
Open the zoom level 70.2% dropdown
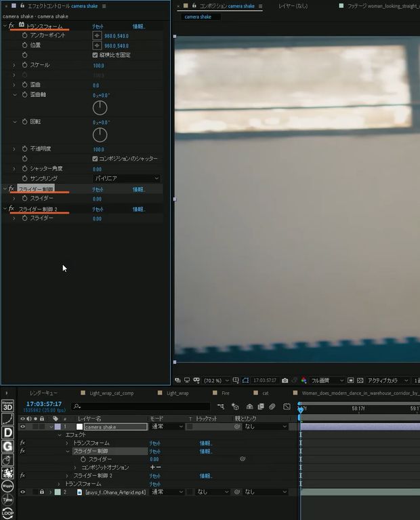pos(216,380)
